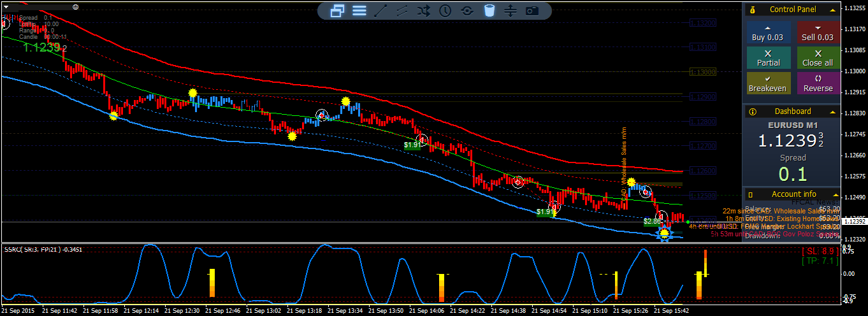Take a chart screenshot with camera icon
This screenshot has height=316, width=868.
pos(532,10)
